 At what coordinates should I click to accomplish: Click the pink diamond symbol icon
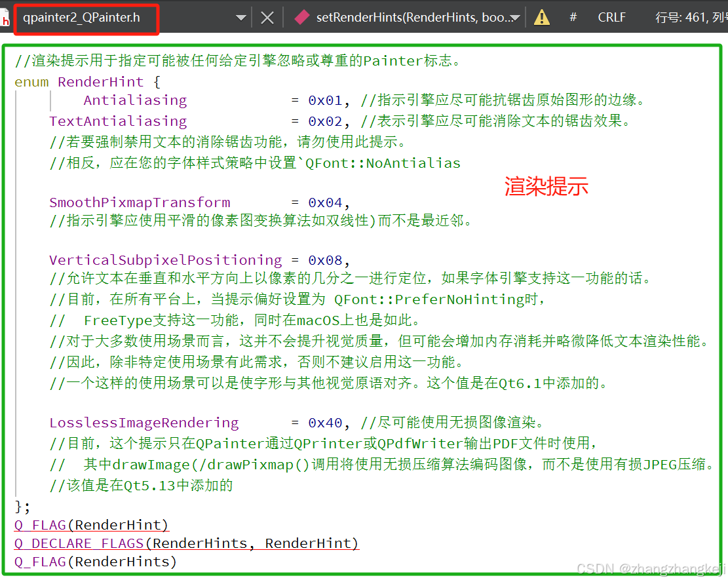(x=302, y=18)
